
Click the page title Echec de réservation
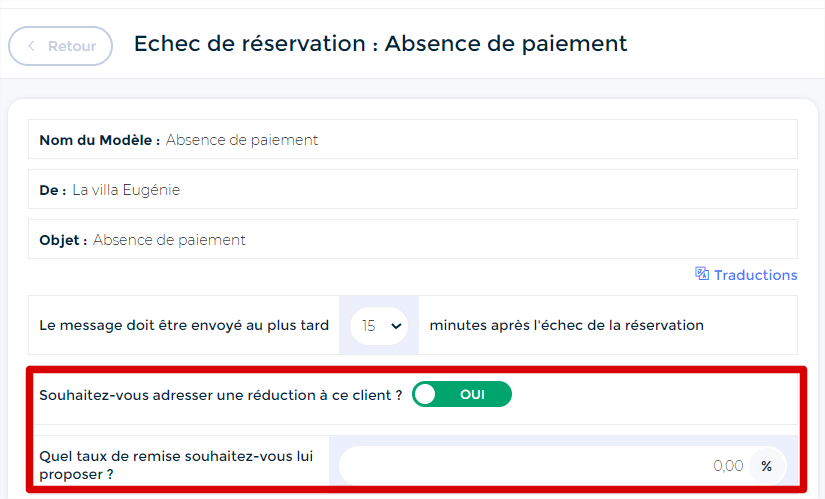coord(380,44)
